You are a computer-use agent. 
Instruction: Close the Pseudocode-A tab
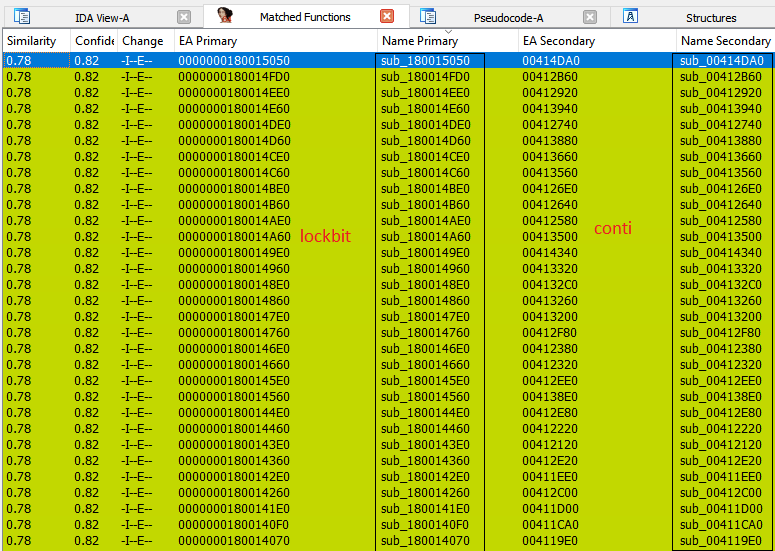[x=590, y=17]
